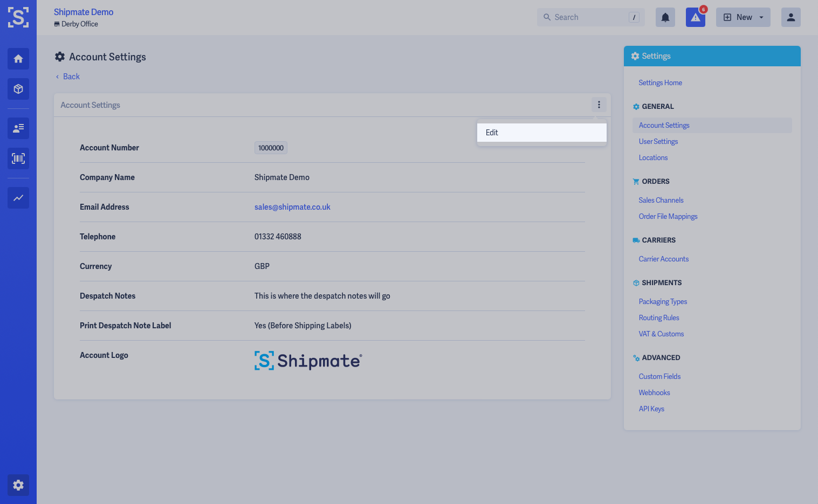818x504 pixels.
Task: Click the account number value 1000000
Action: [271, 148]
